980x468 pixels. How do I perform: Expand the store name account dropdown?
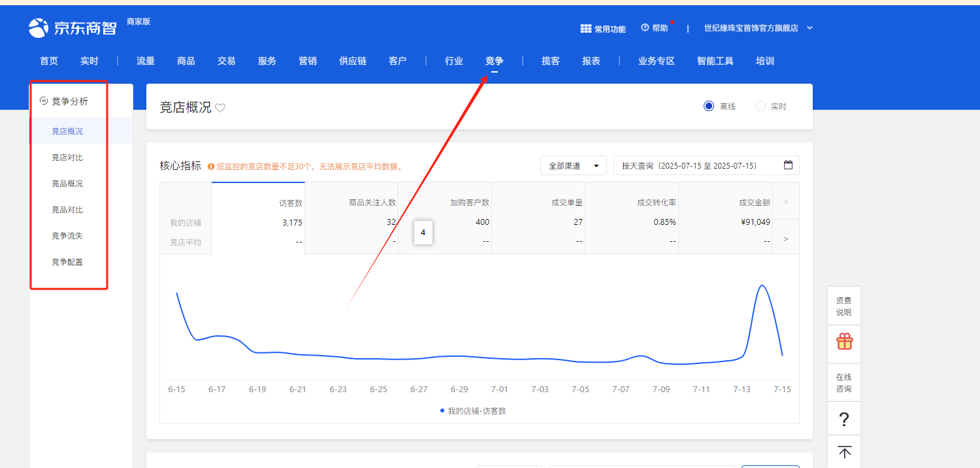click(810, 28)
